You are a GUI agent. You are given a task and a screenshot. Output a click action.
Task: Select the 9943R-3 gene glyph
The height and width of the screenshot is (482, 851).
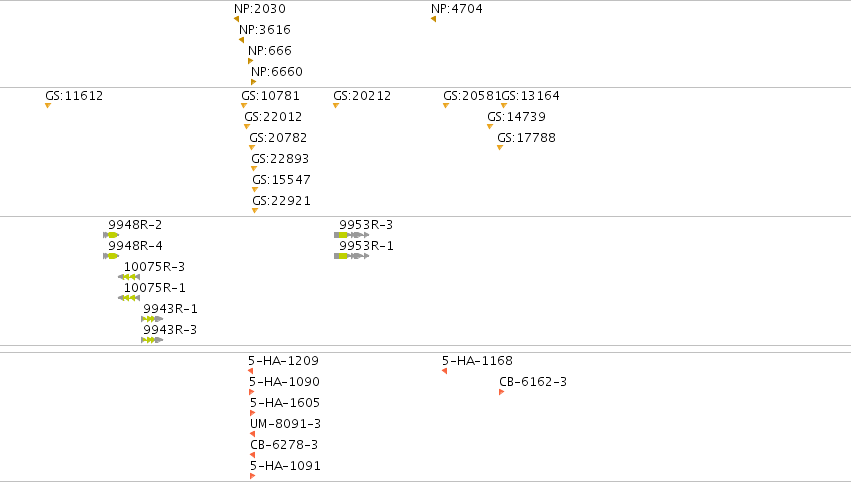tap(152, 340)
